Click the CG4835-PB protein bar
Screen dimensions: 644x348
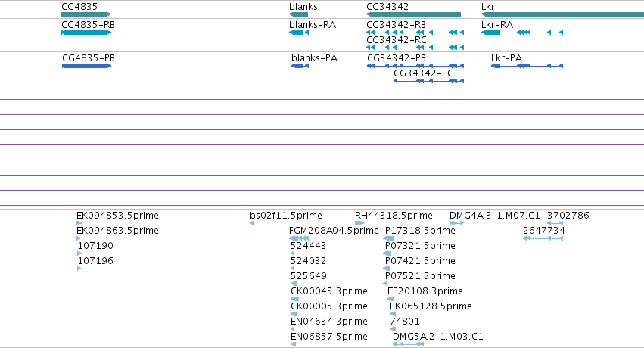[87, 66]
